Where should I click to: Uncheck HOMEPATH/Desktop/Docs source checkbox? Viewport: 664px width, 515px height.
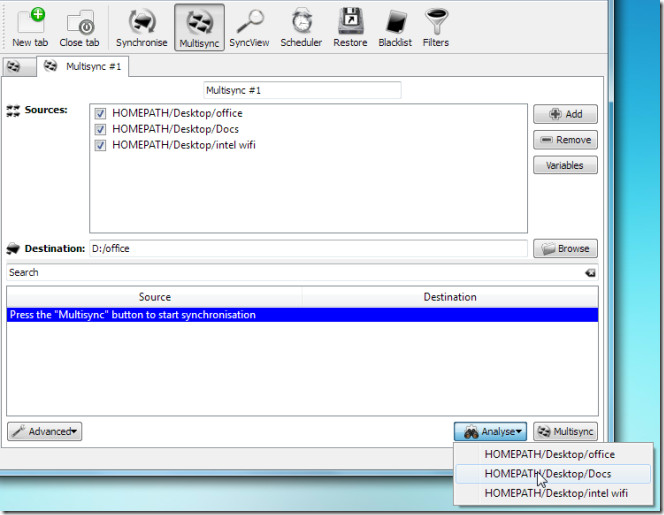pyautogui.click(x=100, y=129)
